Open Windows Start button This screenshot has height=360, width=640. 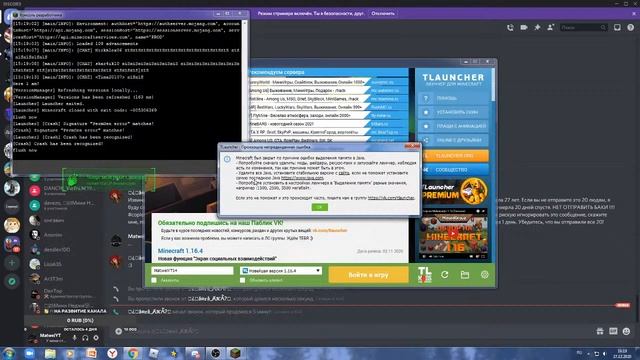coord(9,353)
